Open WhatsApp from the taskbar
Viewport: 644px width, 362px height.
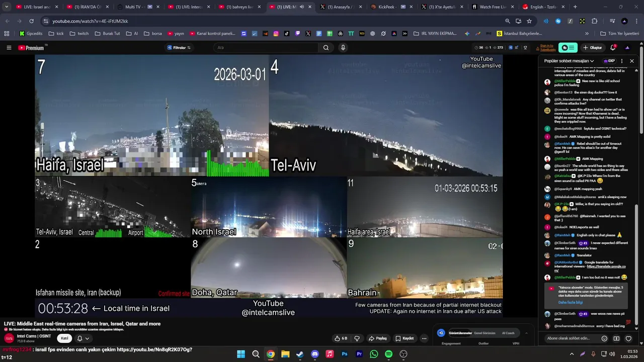tap(374, 354)
